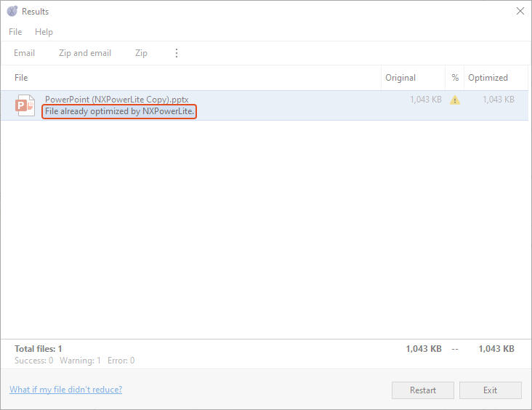
Task: Click the Exit button
Action: coord(491,390)
